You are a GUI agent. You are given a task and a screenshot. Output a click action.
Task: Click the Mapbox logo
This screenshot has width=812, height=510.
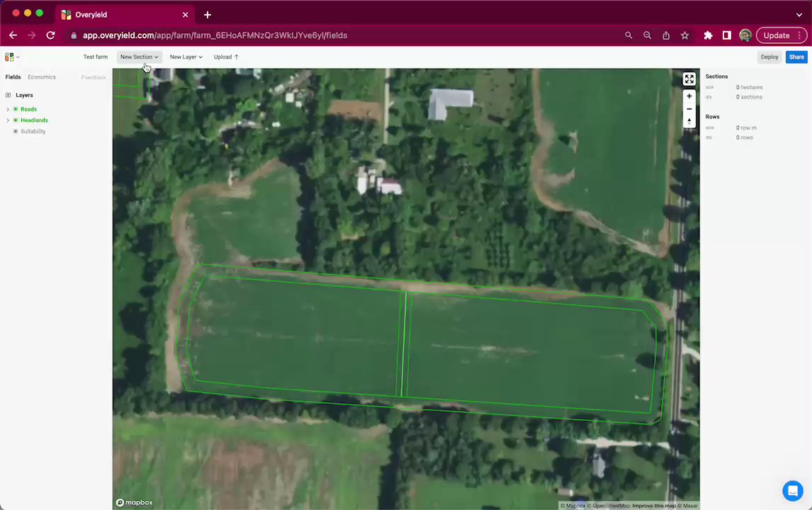(134, 502)
